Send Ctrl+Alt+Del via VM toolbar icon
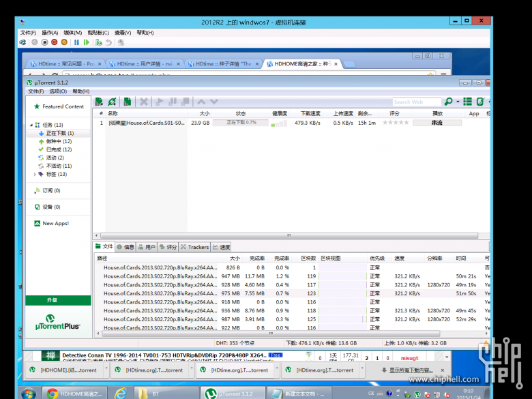 (23, 42)
